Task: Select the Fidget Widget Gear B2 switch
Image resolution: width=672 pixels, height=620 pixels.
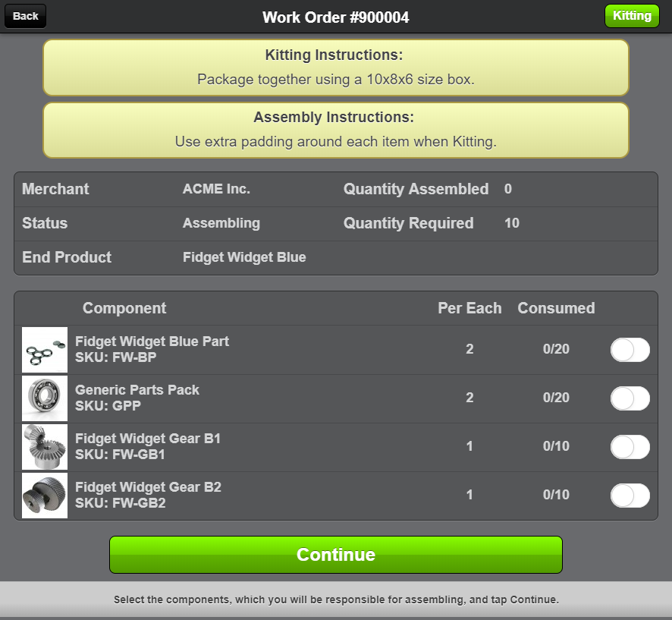Action: [630, 496]
